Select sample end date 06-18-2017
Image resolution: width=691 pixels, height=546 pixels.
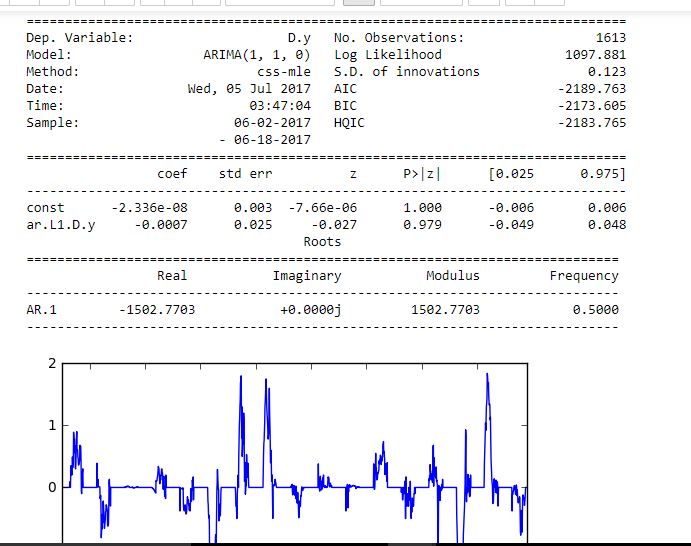(x=272, y=140)
